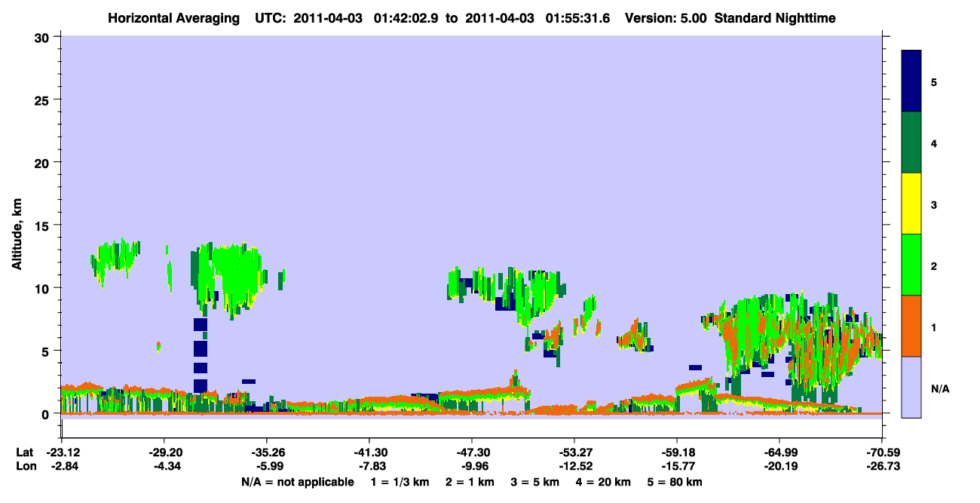Click the bright green colorbar segment for 2
This screenshot has height=503, width=980.
pyautogui.click(x=911, y=265)
